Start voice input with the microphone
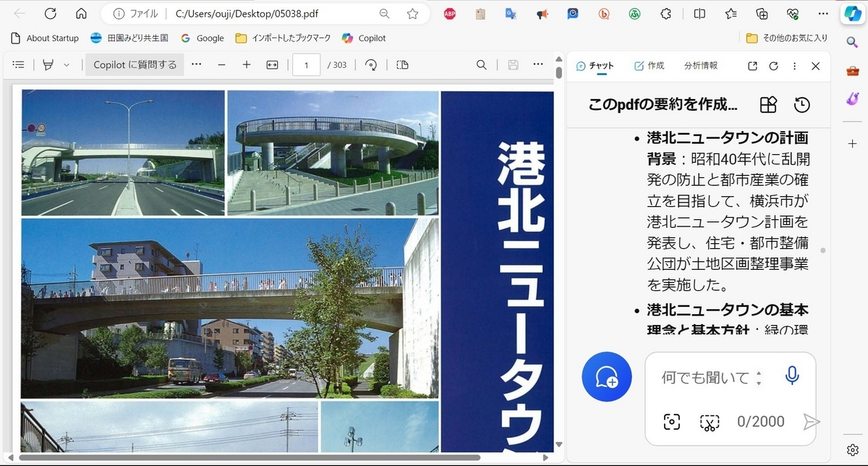 (792, 376)
